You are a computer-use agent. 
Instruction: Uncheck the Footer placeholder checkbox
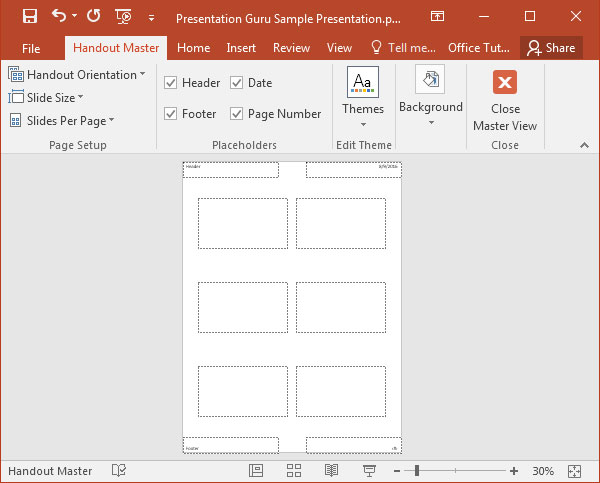(x=170, y=114)
